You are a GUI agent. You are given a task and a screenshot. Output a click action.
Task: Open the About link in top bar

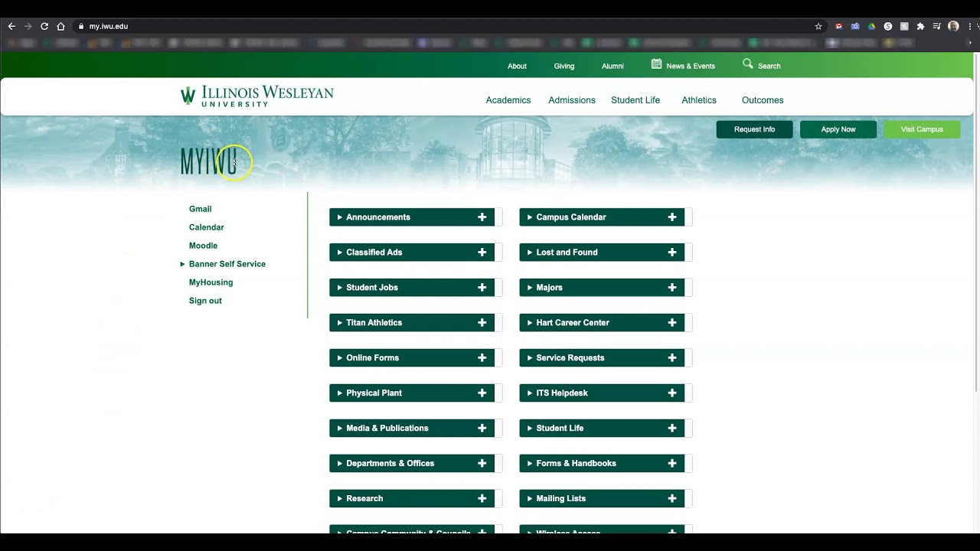point(517,66)
